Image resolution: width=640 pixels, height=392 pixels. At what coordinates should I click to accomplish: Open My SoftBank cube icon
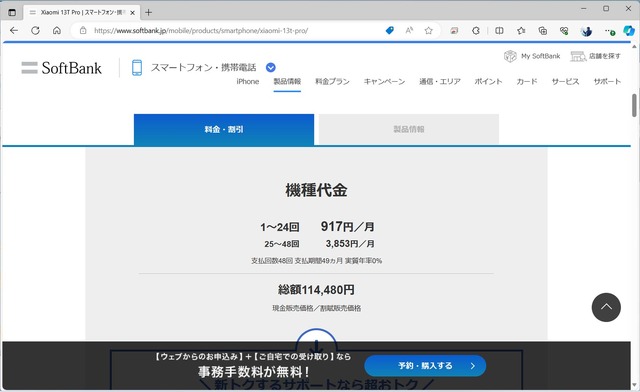click(510, 56)
